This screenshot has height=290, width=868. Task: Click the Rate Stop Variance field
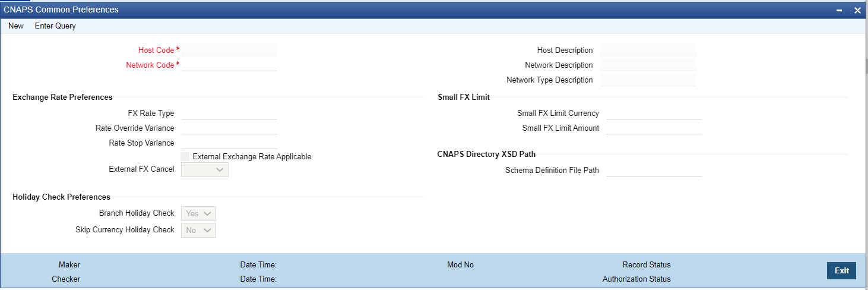coord(229,143)
